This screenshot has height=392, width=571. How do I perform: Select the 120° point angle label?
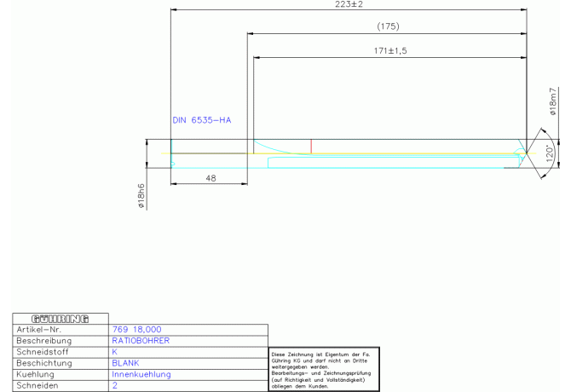click(551, 154)
